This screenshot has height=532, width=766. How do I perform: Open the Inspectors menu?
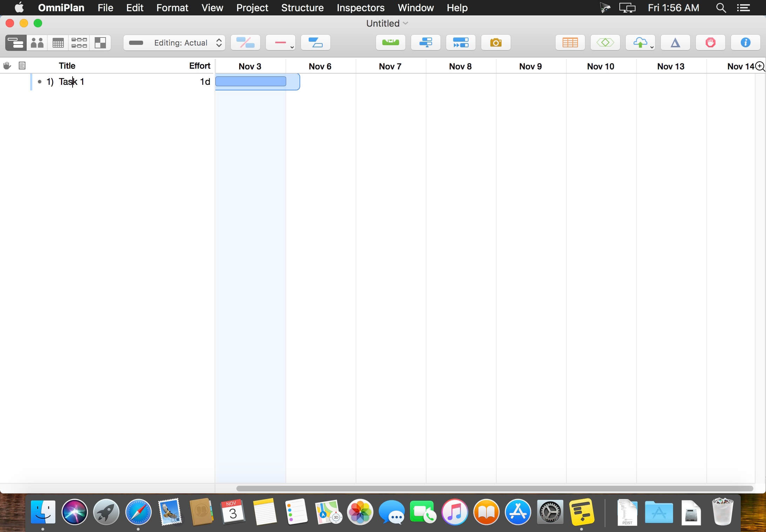tap(360, 8)
